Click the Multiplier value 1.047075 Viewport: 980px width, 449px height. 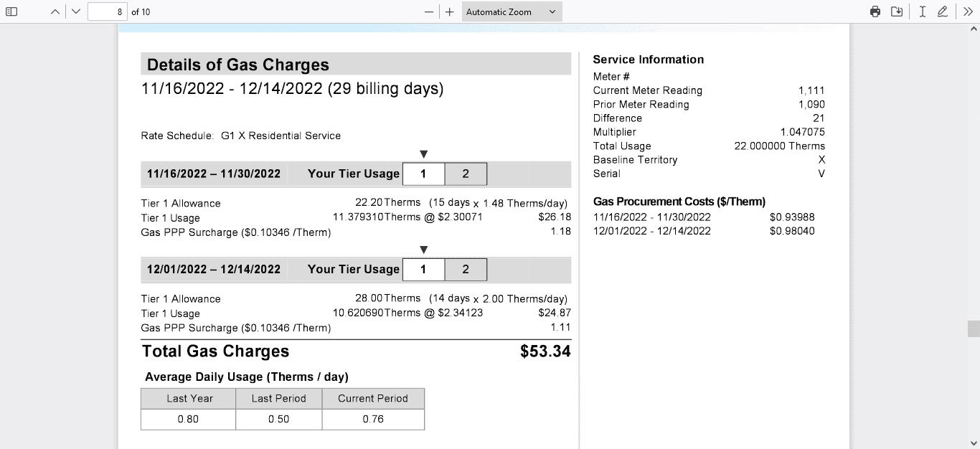tap(803, 132)
